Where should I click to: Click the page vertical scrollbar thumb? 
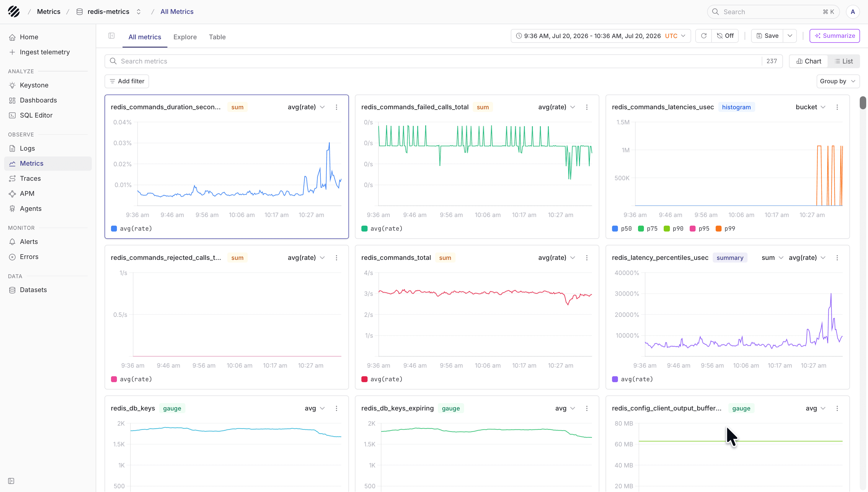tap(863, 103)
